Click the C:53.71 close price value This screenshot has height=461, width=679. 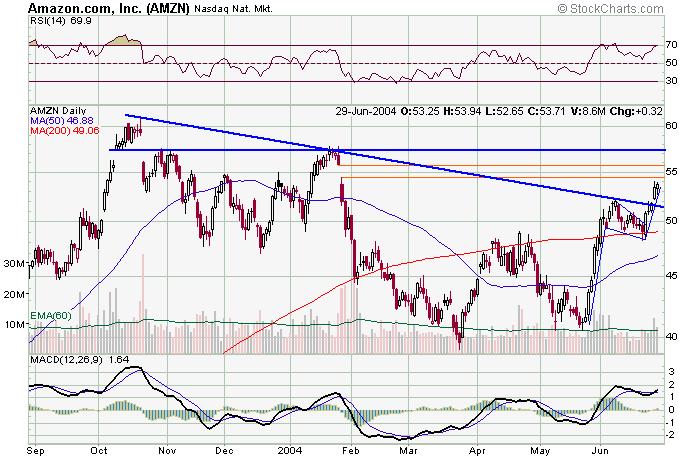coord(546,111)
